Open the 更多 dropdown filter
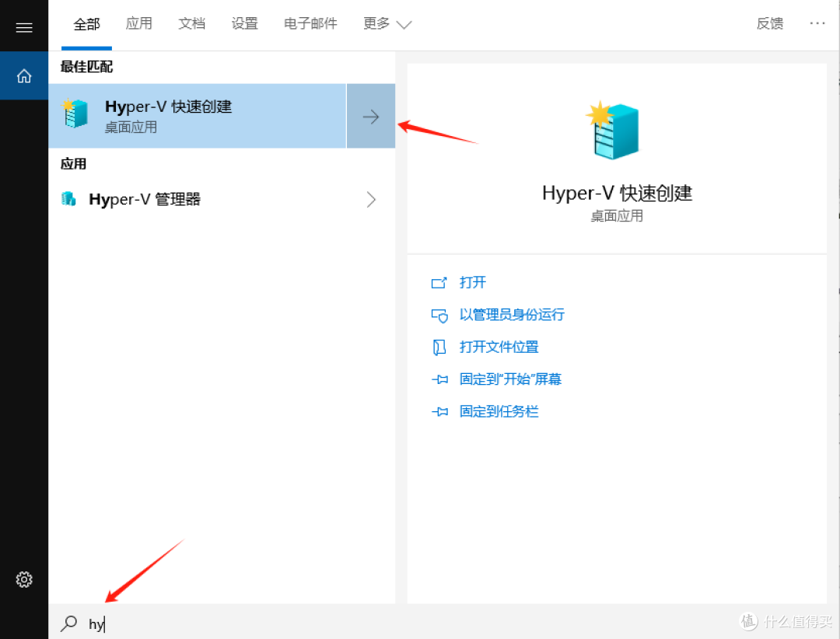The height and width of the screenshot is (639, 840). coord(387,23)
